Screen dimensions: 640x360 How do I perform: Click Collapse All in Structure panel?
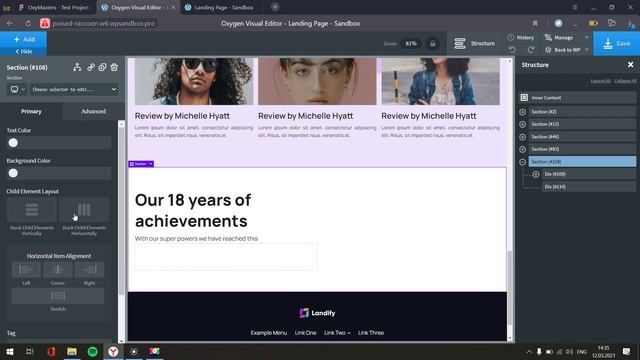(625, 81)
